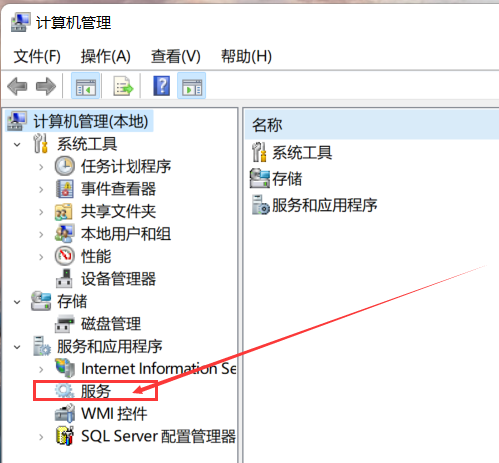Open the 文件(F) menu
Screen dimensions: 499x463
pyautogui.click(x=37, y=56)
